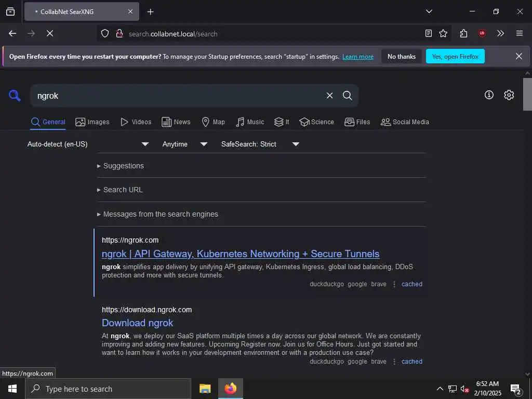The height and width of the screenshot is (399, 532).
Task: Open cached version of Download ngrok result
Action: point(412,362)
